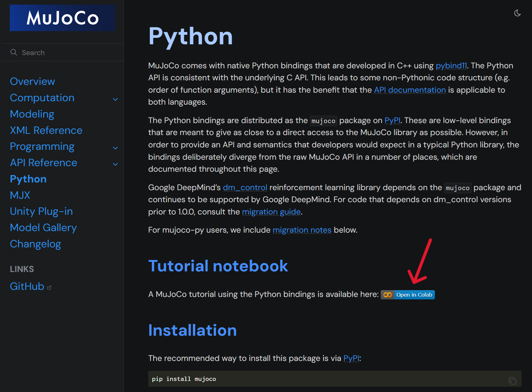The height and width of the screenshot is (392, 532).
Task: Click the inline mujoco code after dm_control
Action: tap(458, 188)
